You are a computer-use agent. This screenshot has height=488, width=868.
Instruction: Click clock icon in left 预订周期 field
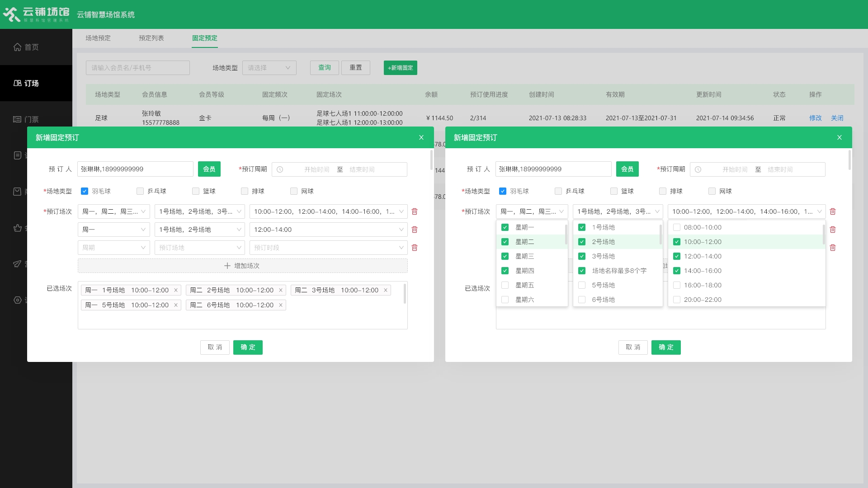pyautogui.click(x=280, y=169)
